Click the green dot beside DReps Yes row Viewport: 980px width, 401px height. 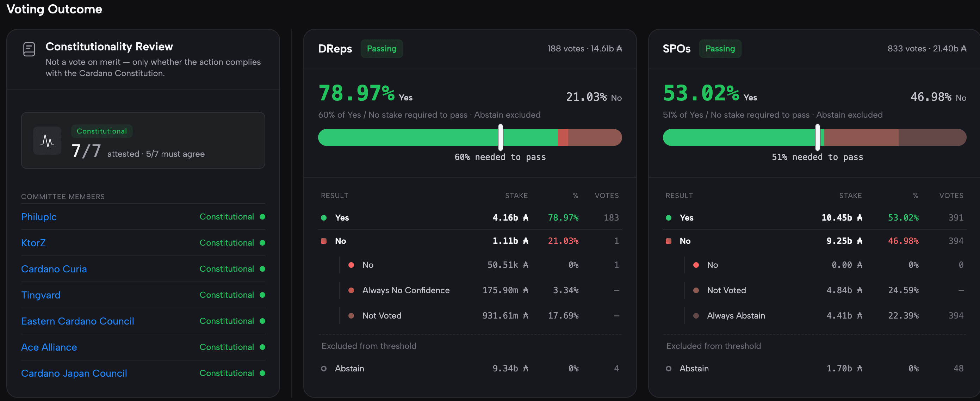click(x=324, y=218)
